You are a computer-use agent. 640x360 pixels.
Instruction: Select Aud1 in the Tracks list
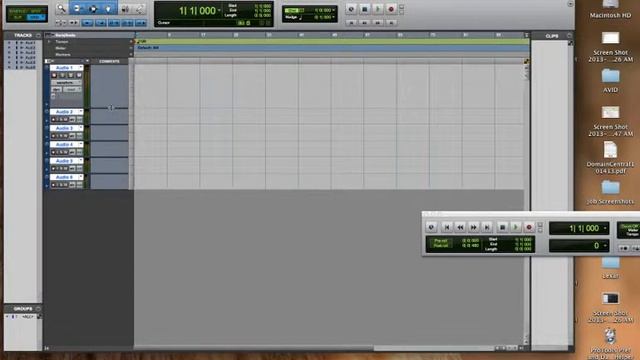pos(30,42)
